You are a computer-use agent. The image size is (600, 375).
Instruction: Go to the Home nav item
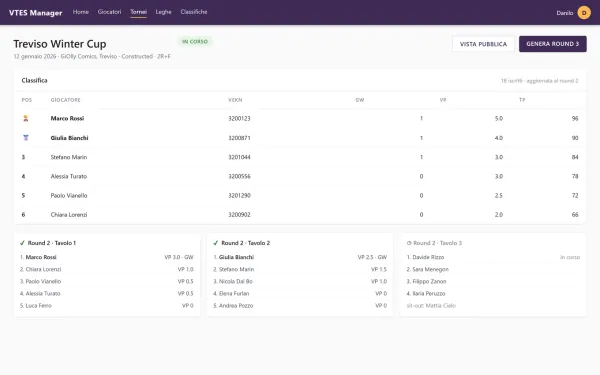(x=81, y=12)
